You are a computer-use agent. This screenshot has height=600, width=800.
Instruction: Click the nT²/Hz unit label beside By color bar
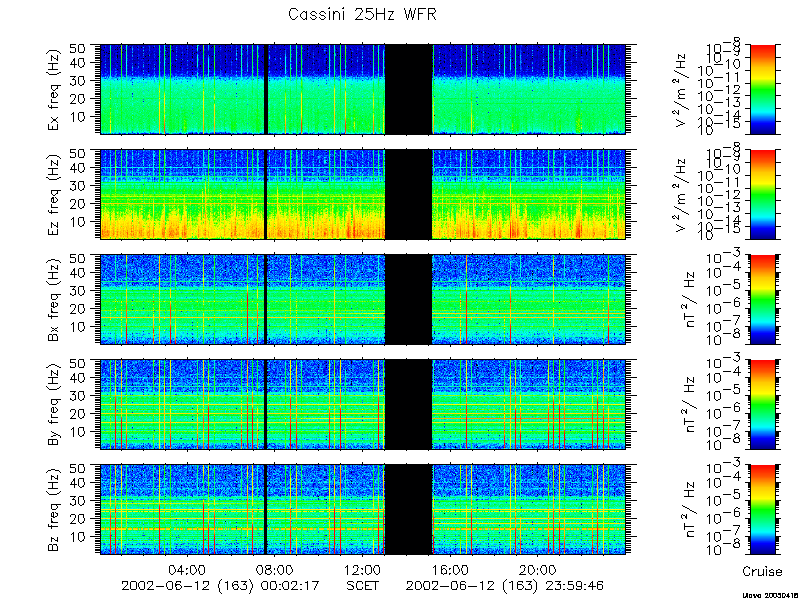pos(690,404)
